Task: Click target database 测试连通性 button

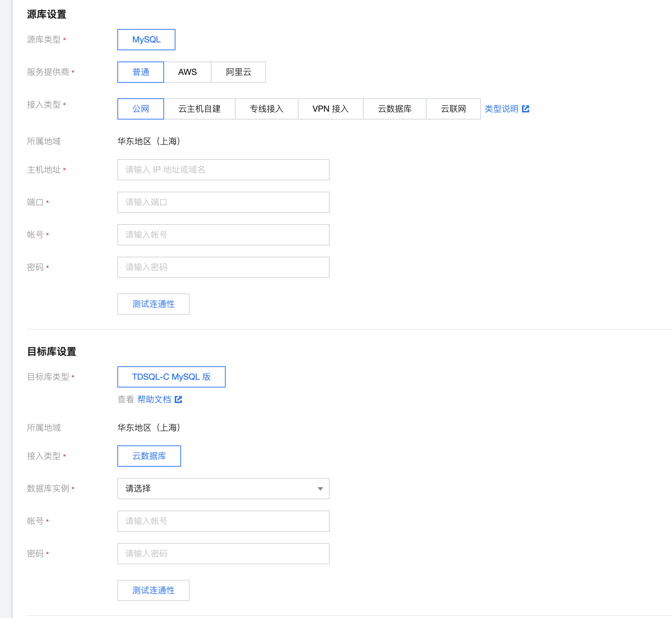Action: 153,590
